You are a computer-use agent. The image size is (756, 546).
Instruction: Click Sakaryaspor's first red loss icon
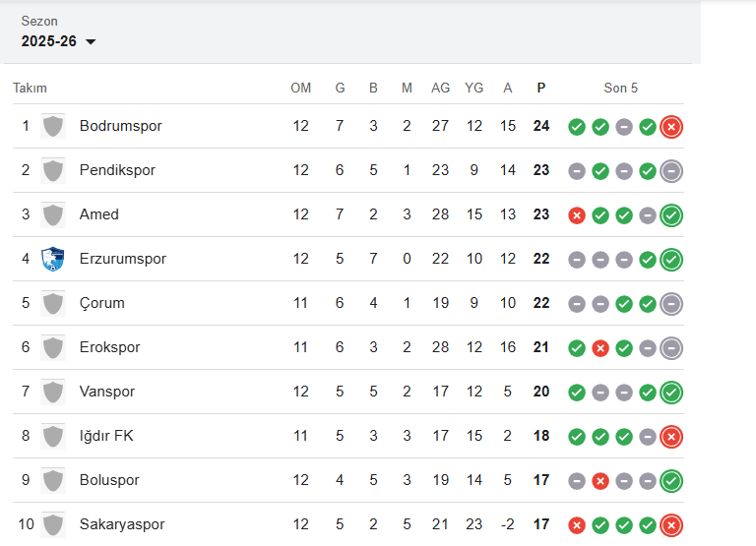click(577, 525)
